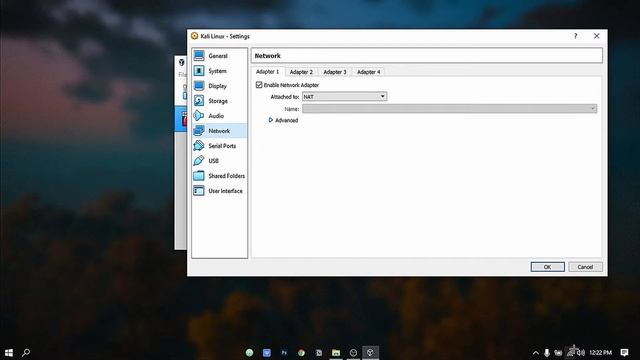The height and width of the screenshot is (360, 640).
Task: Show hidden system tray icons
Action: point(536,353)
